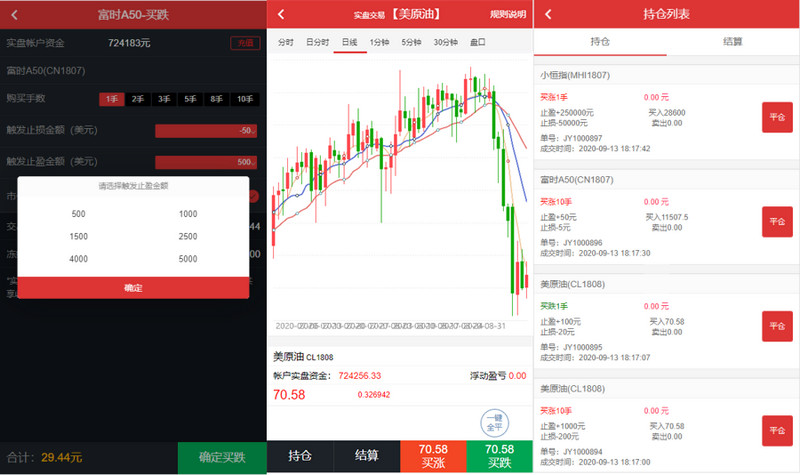
Task: Select the 结算 tab in position list
Action: point(733,42)
